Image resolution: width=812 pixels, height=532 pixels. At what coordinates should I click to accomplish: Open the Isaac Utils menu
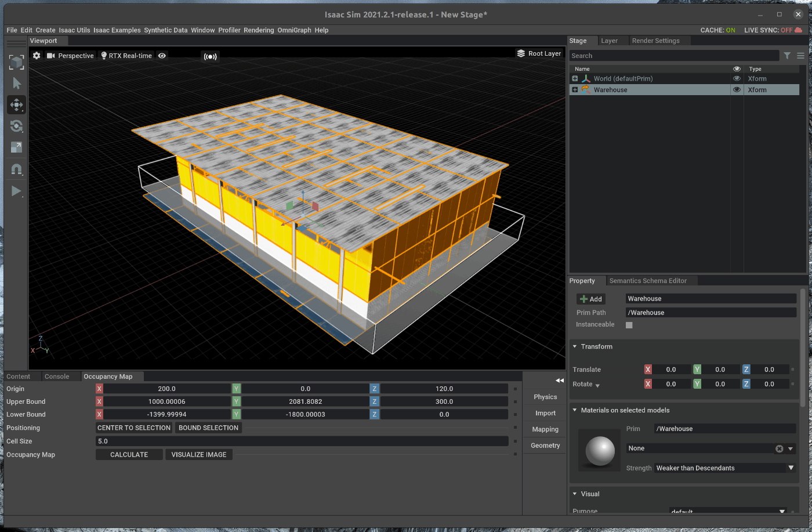(74, 30)
